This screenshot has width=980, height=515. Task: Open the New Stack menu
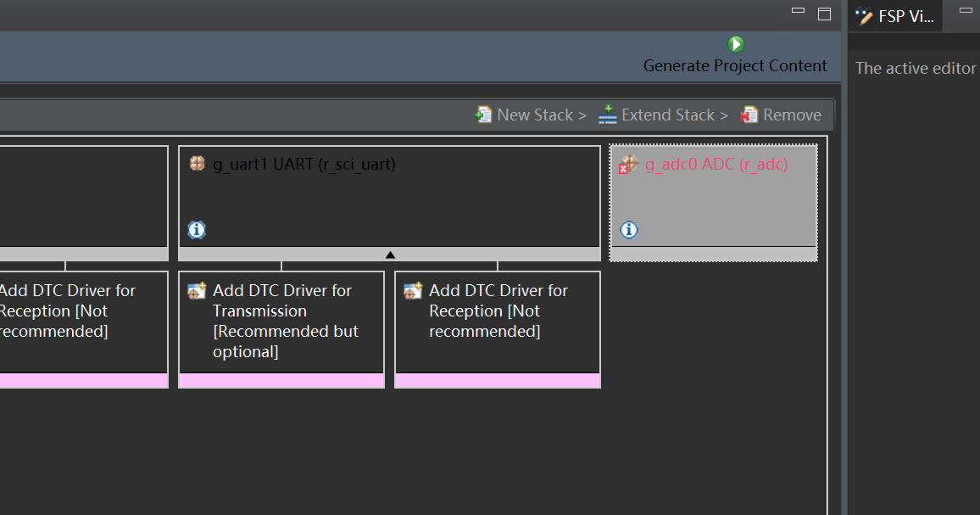[x=531, y=115]
